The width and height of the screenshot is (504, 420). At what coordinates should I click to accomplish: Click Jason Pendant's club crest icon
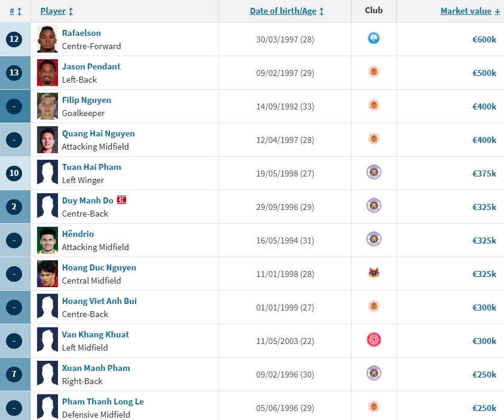[x=374, y=72]
